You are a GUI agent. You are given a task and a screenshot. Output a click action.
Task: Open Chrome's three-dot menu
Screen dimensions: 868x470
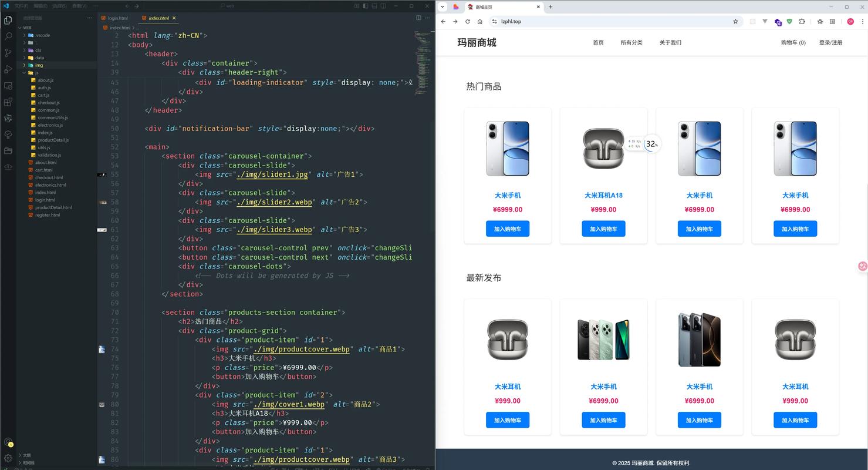click(862, 21)
